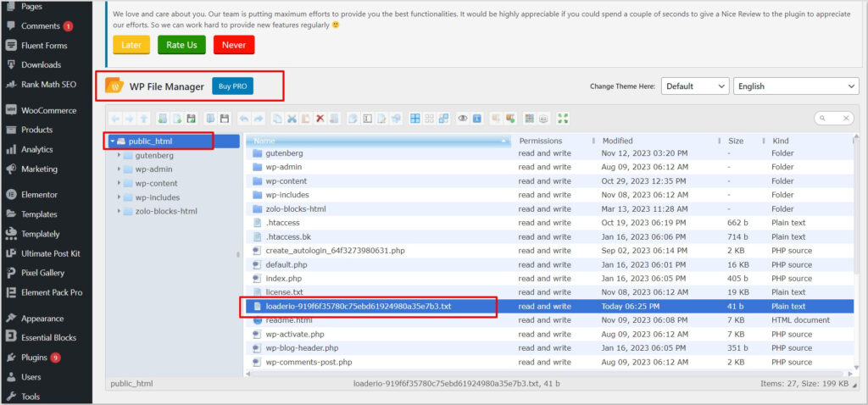Select the wp-activate.php file row
Image resolution: width=868 pixels, height=405 pixels.
[x=549, y=334]
